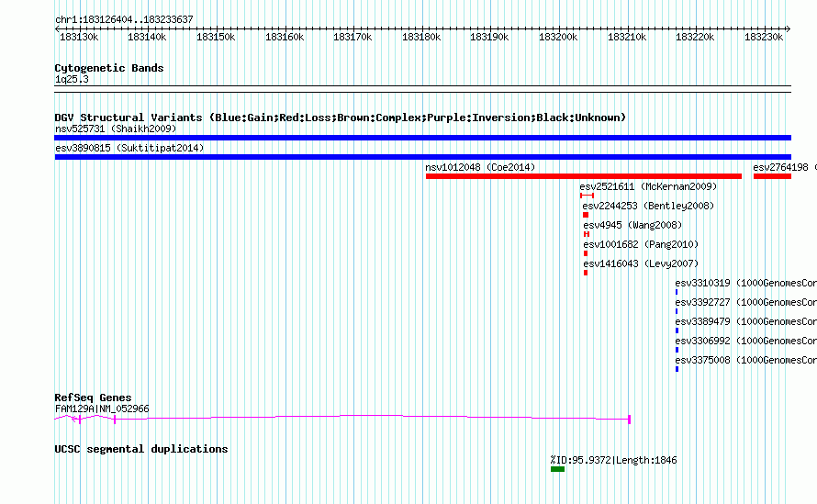Click the 183200k ruler tick label
Viewport: 817px width, 504px height.
point(558,37)
